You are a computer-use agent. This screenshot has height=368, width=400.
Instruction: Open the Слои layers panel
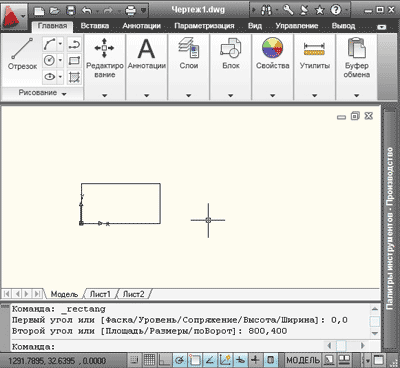189,53
